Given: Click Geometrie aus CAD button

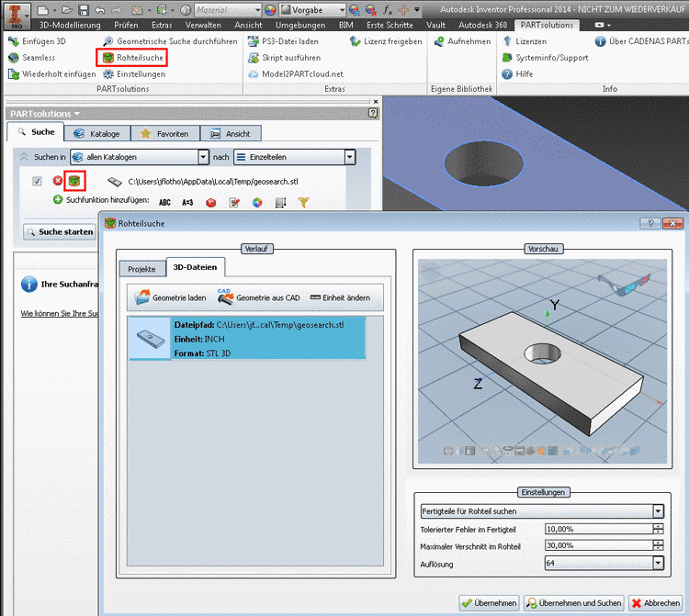Looking at the screenshot, I should (258, 298).
